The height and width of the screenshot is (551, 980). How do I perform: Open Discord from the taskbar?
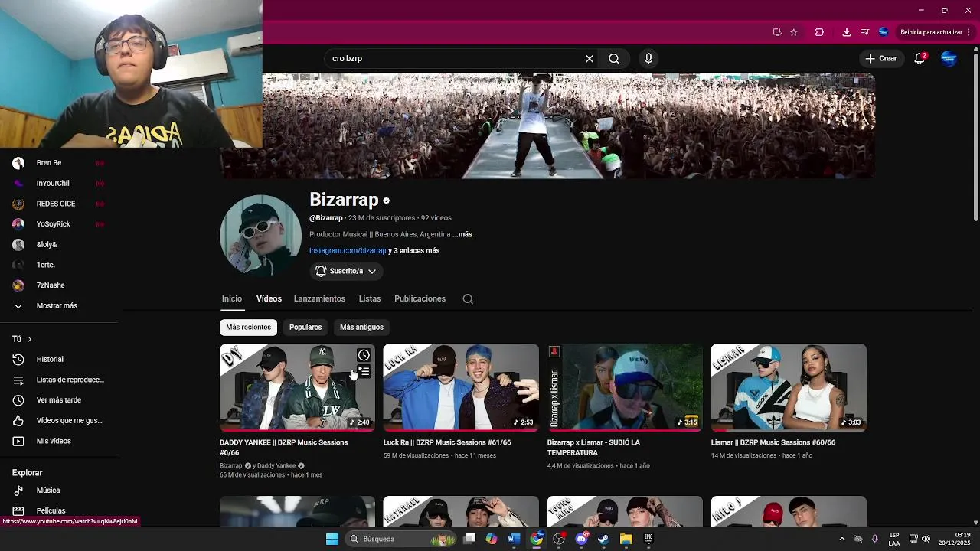pyautogui.click(x=581, y=539)
